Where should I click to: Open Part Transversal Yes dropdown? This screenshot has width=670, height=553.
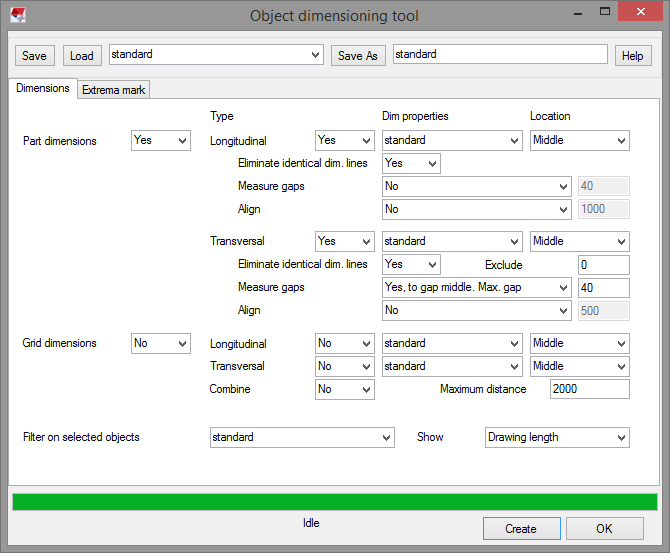tap(345, 241)
